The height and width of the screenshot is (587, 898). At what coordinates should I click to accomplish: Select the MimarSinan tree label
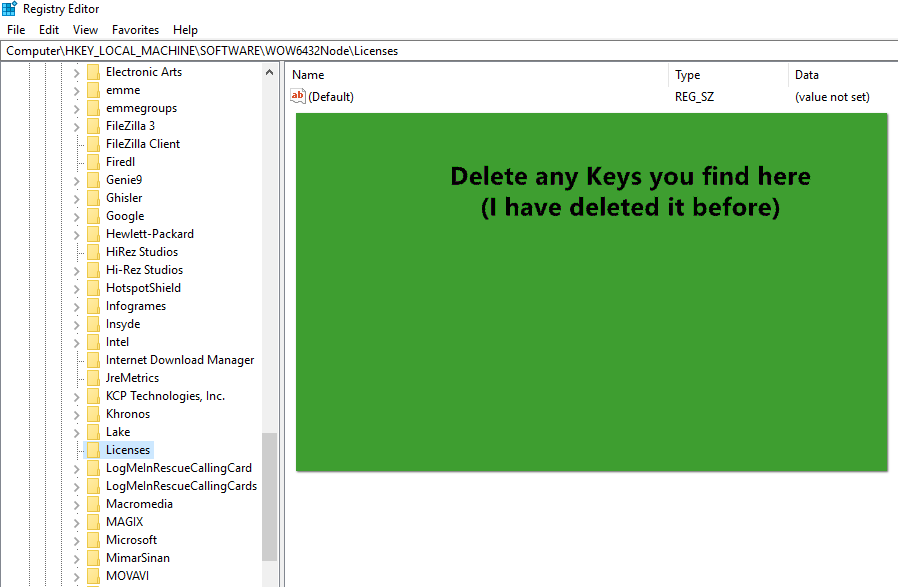point(138,558)
